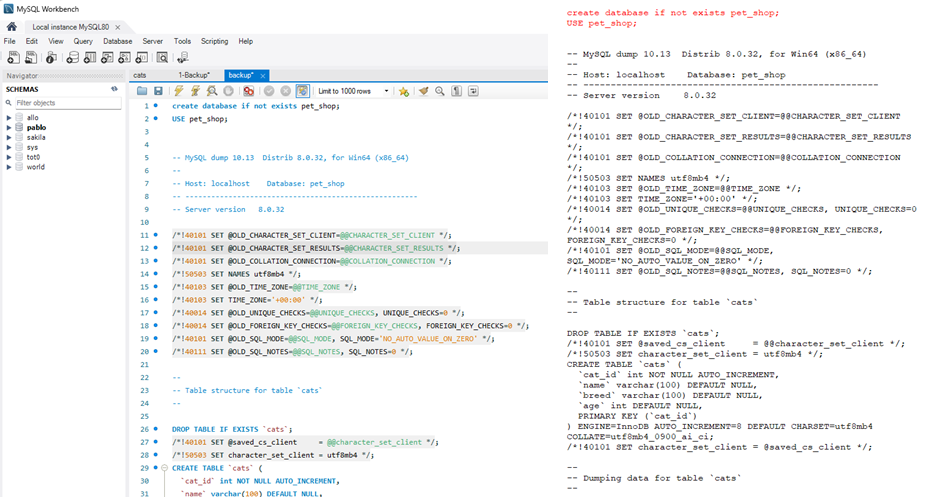Place cursor on line 2 USE pet_shop
Screen dimensions: 943x497
[200, 119]
